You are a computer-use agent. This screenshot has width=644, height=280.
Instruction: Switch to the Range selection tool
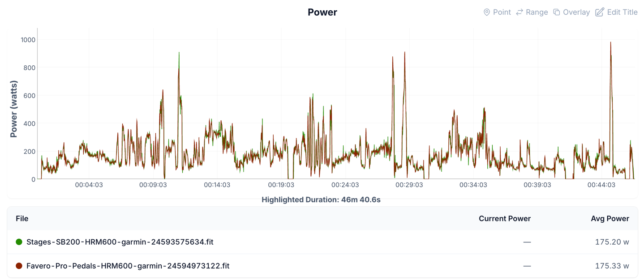pyautogui.click(x=532, y=12)
